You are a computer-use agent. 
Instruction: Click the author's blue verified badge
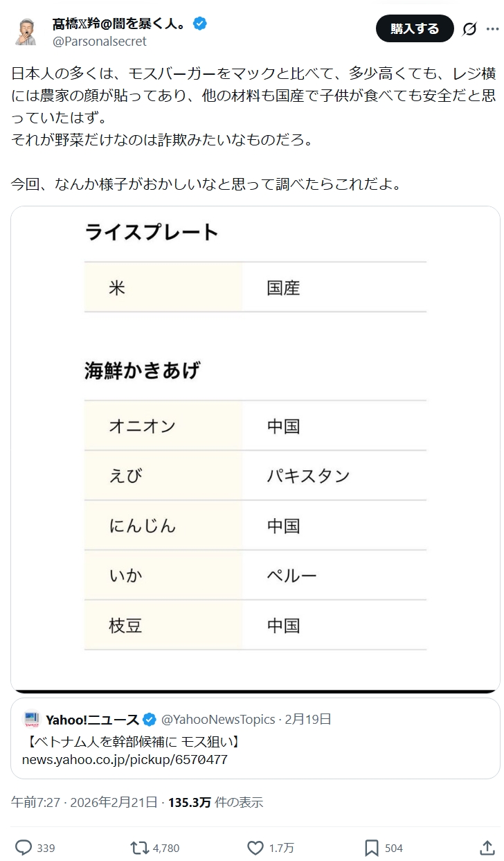tap(200, 24)
